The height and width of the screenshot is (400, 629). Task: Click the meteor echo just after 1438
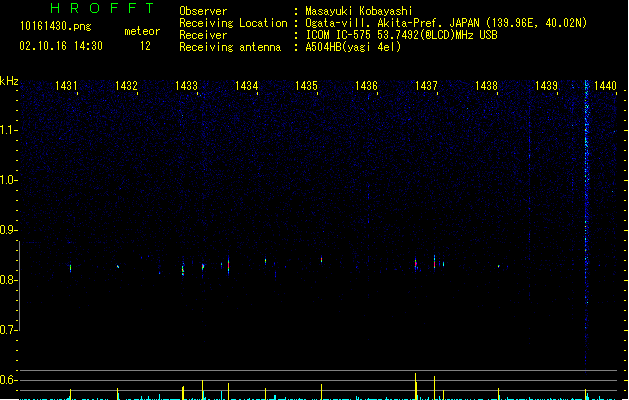tap(499, 266)
